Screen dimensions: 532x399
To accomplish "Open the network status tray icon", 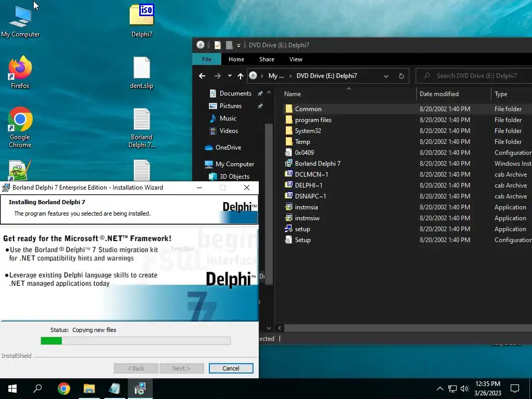I will (x=453, y=389).
